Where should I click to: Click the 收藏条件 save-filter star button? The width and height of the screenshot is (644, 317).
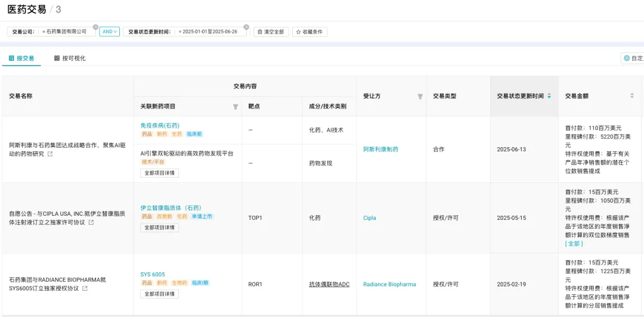pyautogui.click(x=309, y=32)
